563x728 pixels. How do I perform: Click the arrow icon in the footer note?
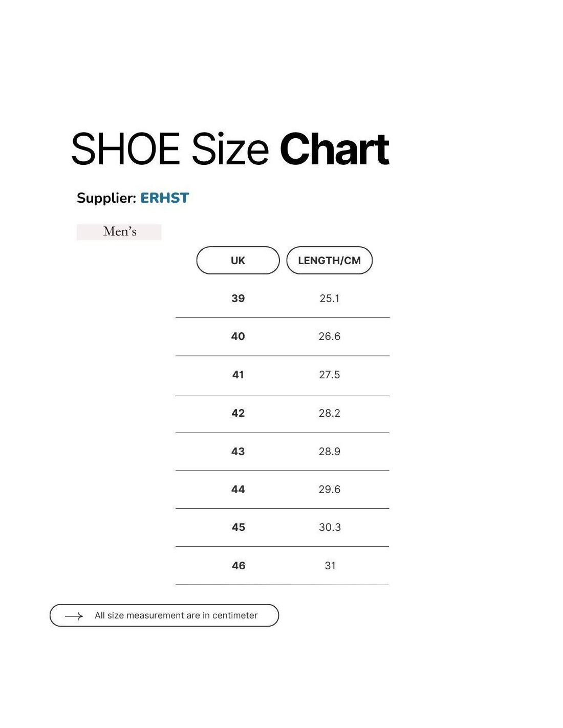pos(74,616)
